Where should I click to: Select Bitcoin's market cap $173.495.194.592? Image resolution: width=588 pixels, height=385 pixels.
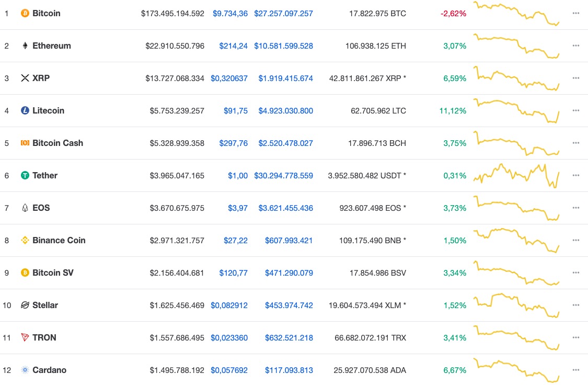[x=172, y=14]
